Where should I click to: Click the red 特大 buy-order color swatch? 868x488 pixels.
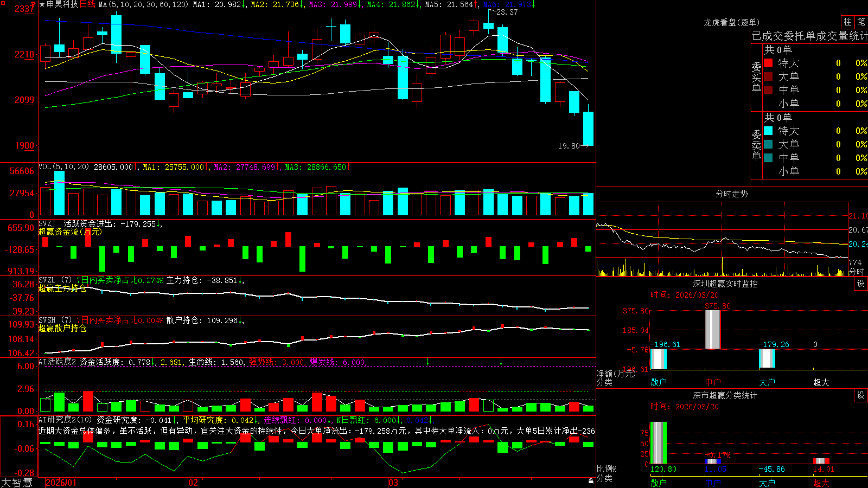point(768,63)
